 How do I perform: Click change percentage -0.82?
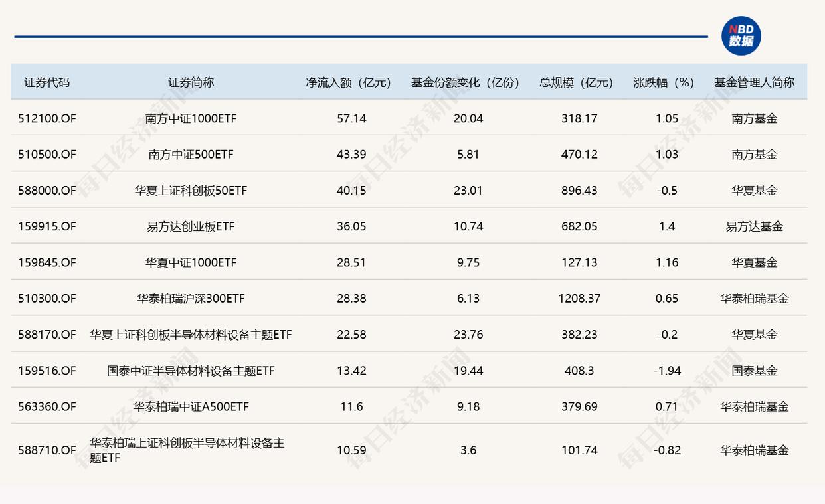666,450
